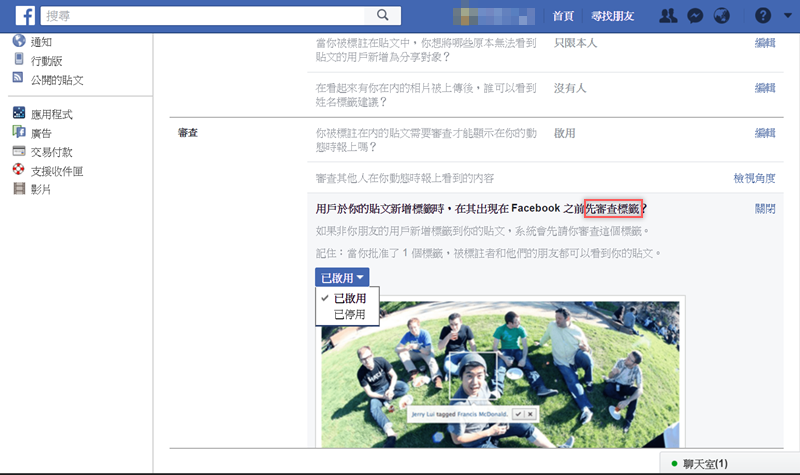Open 行動版 settings in sidebar
The width and height of the screenshot is (800, 475).
tap(46, 61)
